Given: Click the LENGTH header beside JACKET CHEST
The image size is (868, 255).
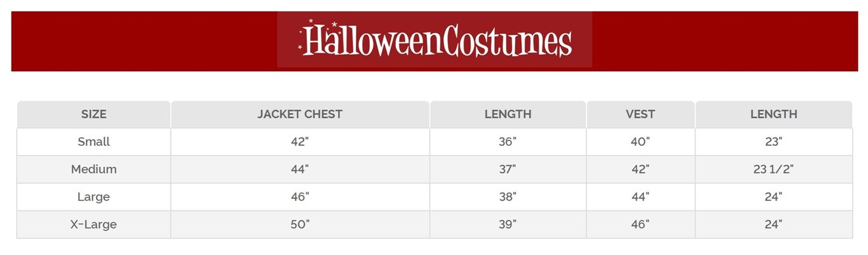Looking at the screenshot, I should 508,114.
